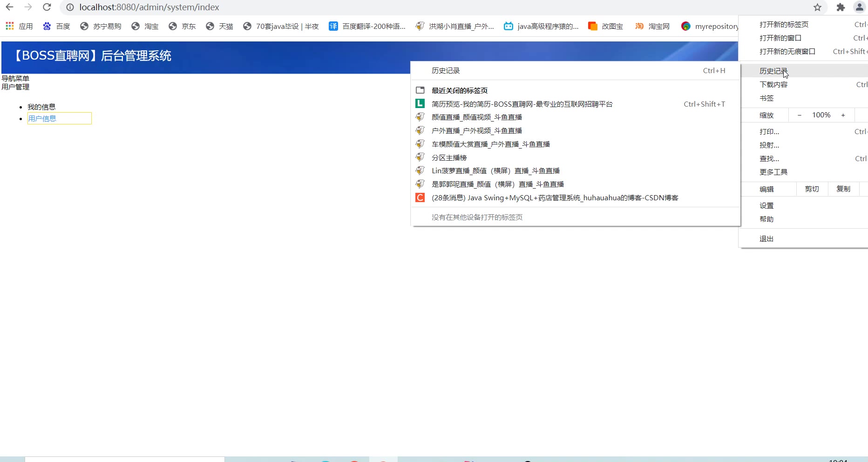
Task: Select 打印... in Chrome menu
Action: tap(803, 131)
